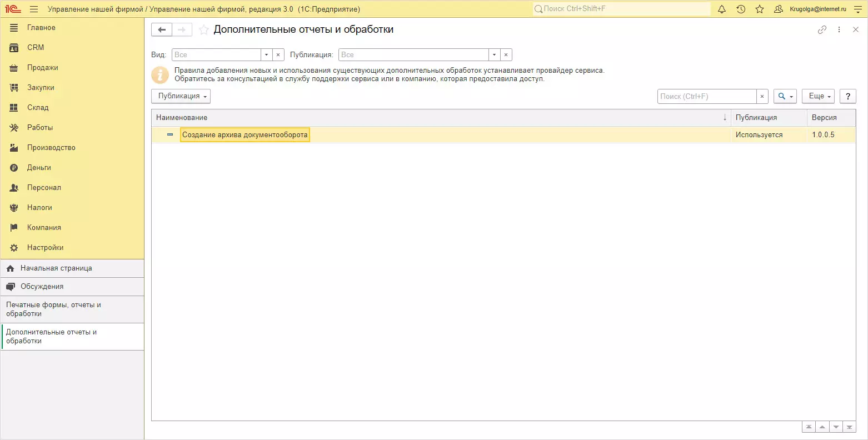868x440 pixels.
Task: Clear the list search field
Action: 762,96
